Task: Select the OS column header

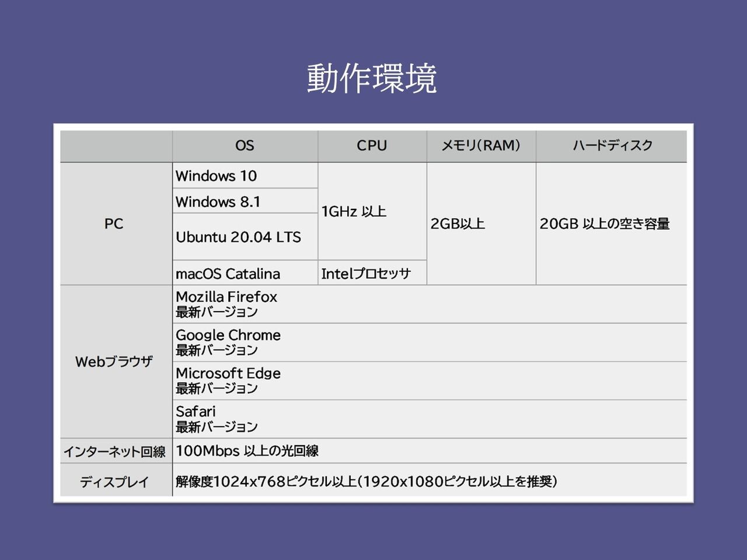Action: 245,146
